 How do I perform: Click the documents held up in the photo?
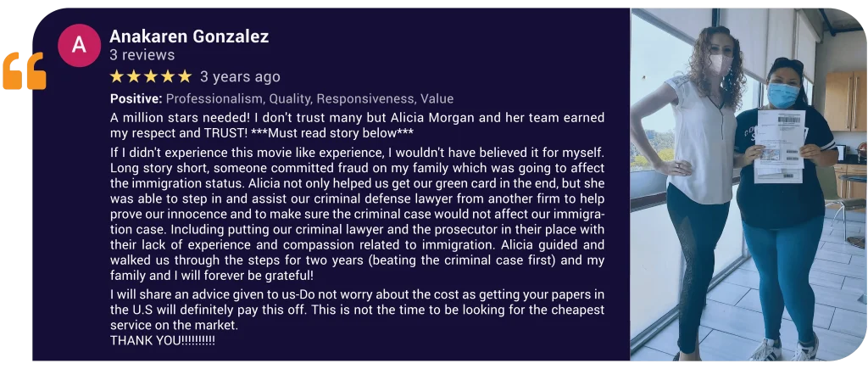779,144
